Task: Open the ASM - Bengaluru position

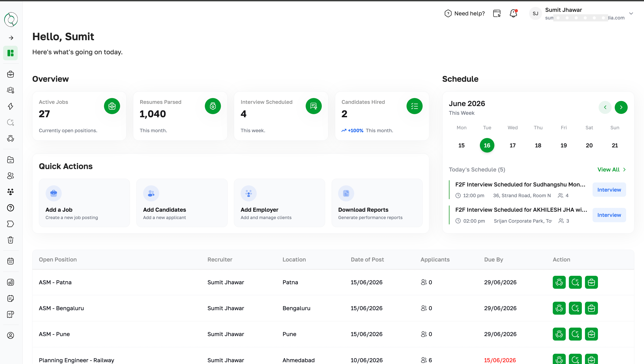Action: click(x=61, y=308)
